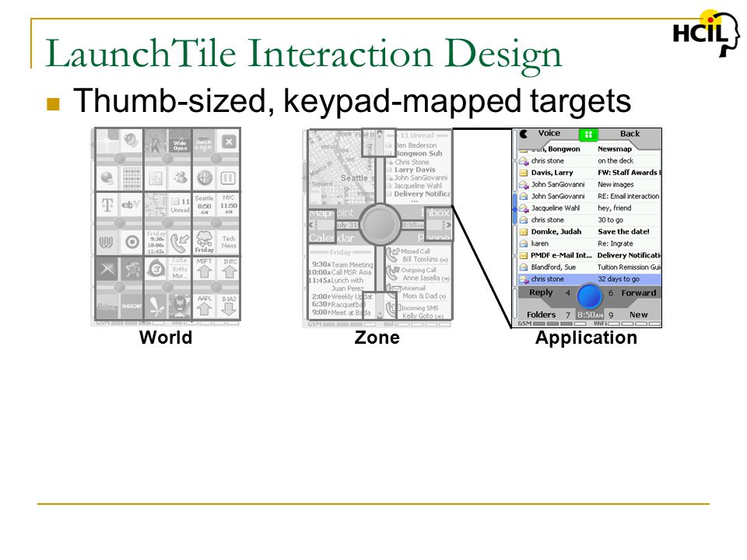Click New to compose a message

pos(638,315)
